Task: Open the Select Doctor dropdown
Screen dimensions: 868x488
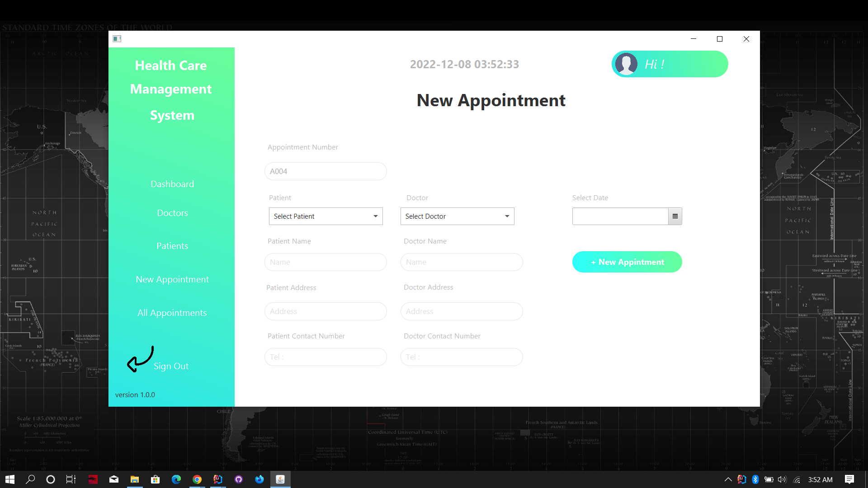Action: [x=457, y=216]
